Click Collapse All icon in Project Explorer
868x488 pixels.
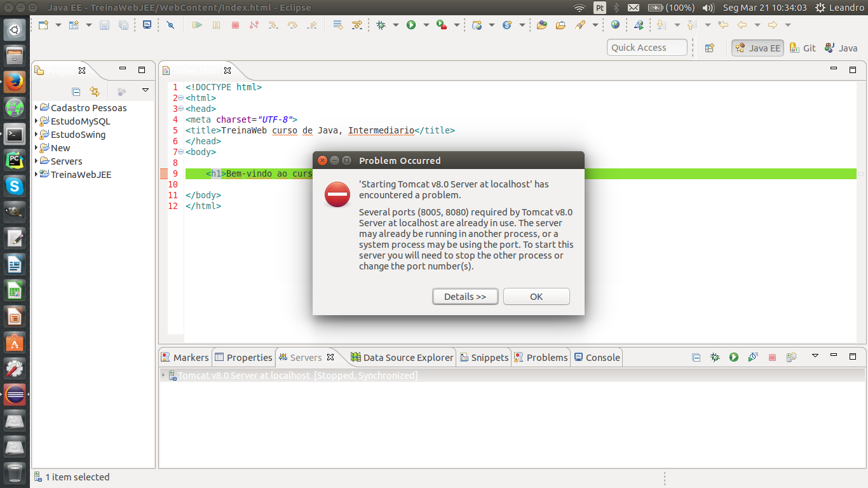tap(76, 91)
